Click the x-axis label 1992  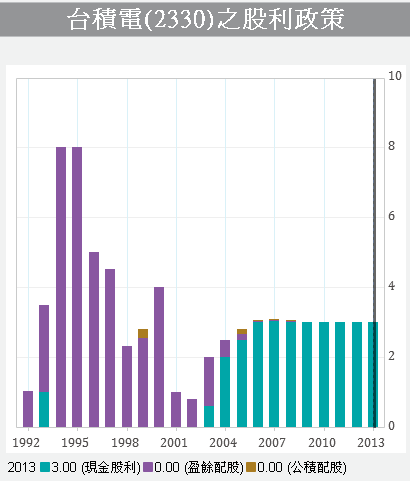point(26,443)
